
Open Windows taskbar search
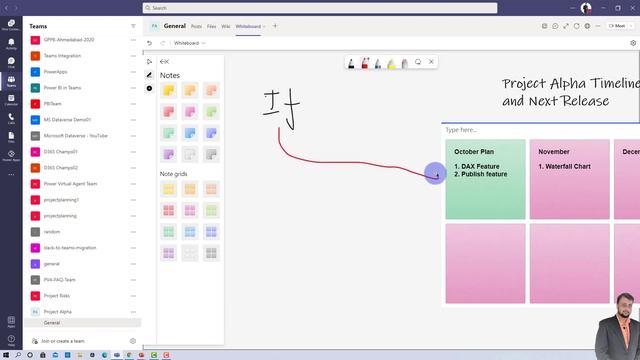tap(18, 355)
